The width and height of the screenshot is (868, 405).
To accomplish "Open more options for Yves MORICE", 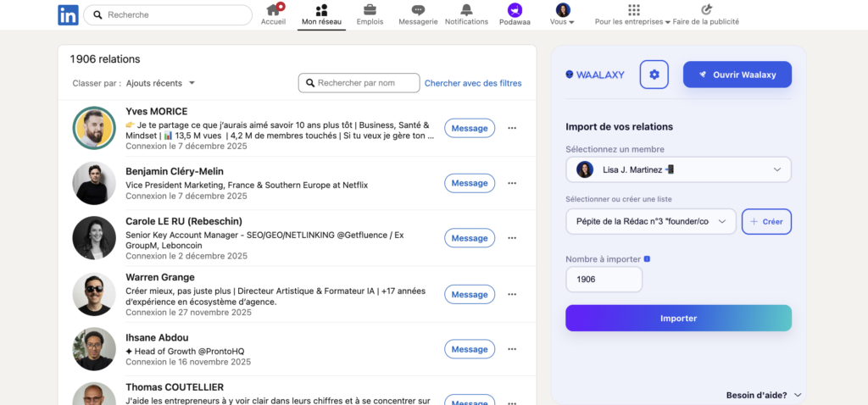I will point(512,128).
